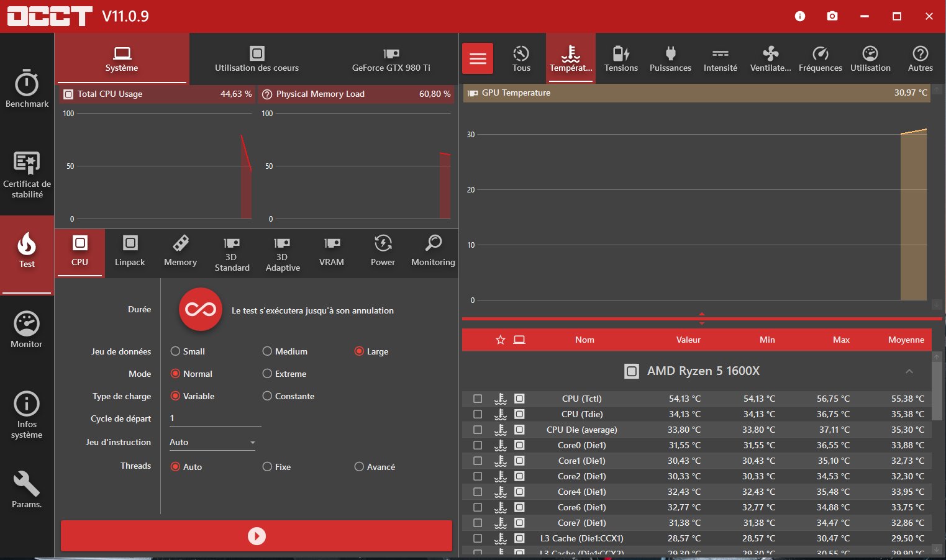This screenshot has height=560, width=946.
Task: Open the Benchmark section in sidebar
Action: pos(27,89)
